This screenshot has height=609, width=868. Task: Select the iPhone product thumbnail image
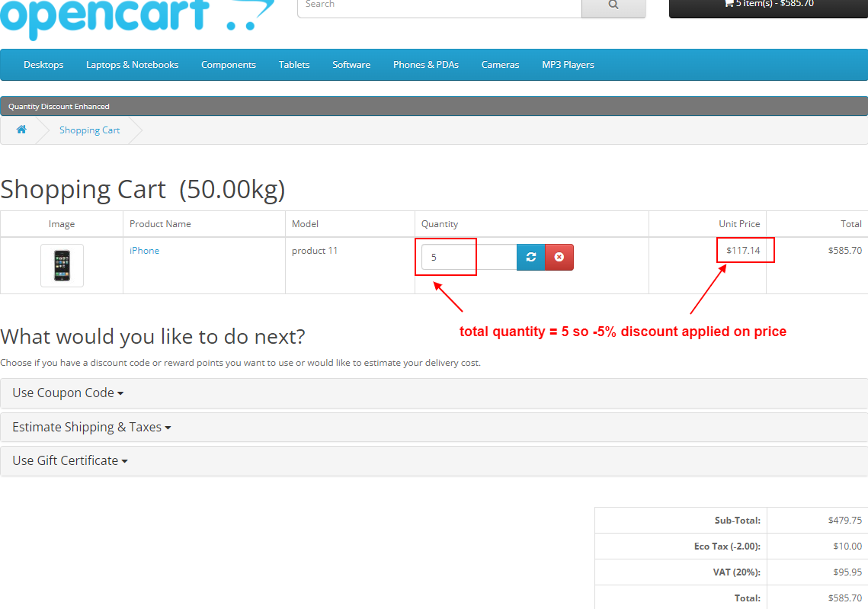click(62, 266)
